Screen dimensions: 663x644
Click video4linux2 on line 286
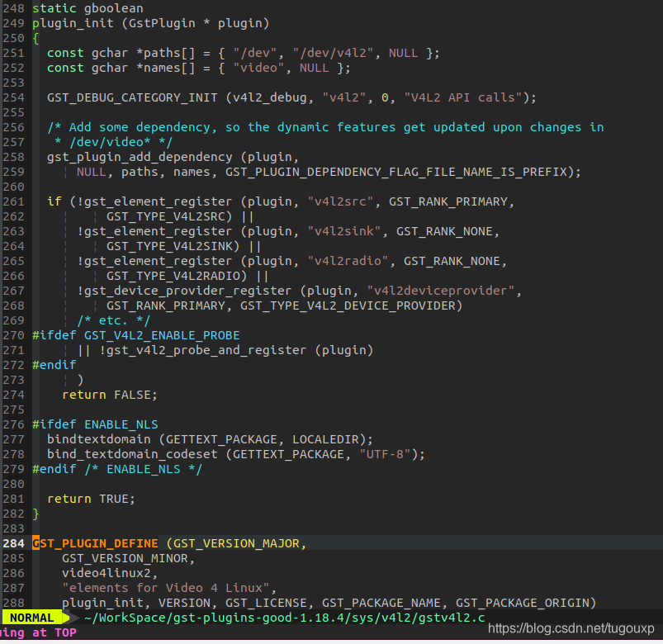107,573
